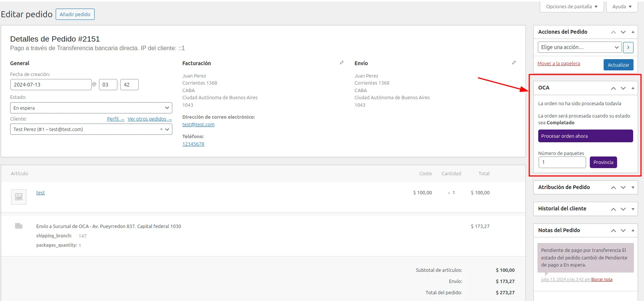
Task: Click Mover a la papelera link
Action: (559, 64)
